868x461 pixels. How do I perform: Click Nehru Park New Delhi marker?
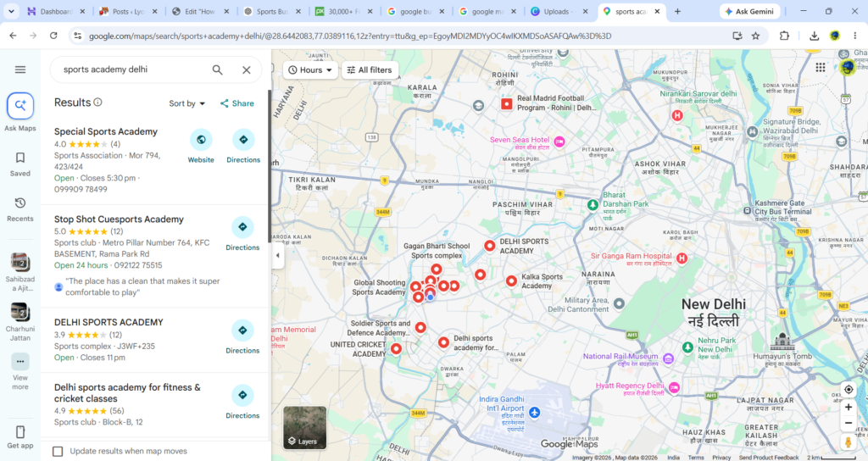(x=687, y=347)
